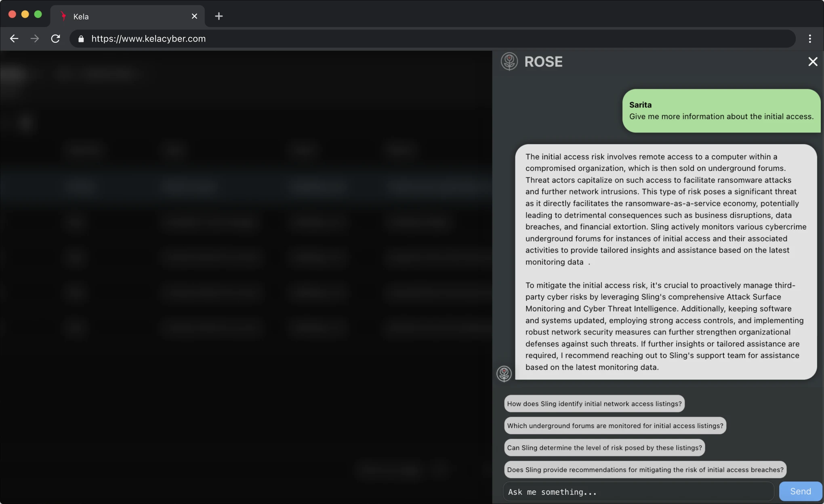Close the Kela tab
824x504 pixels.
click(x=194, y=16)
